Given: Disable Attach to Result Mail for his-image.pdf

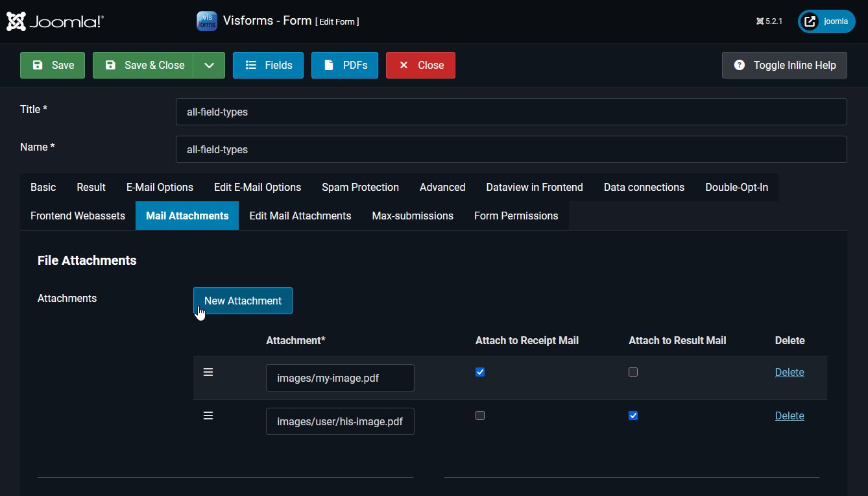Looking at the screenshot, I should pos(633,415).
